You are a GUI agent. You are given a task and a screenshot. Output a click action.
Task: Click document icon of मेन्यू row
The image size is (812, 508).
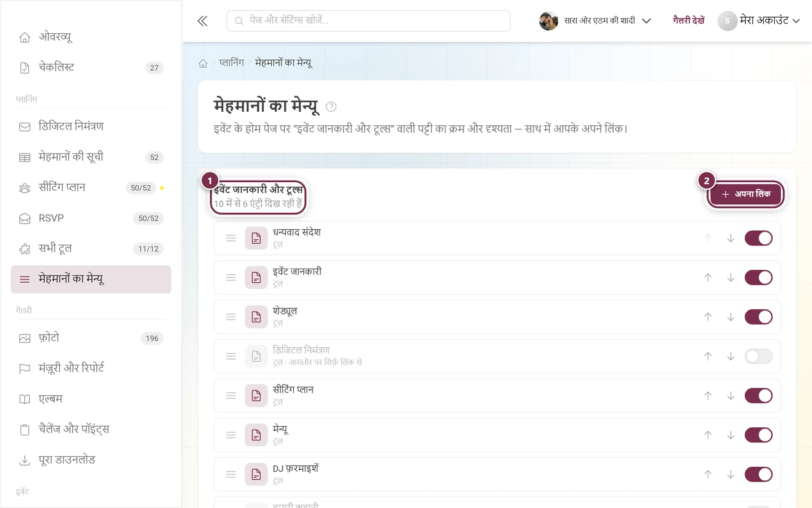(x=256, y=435)
